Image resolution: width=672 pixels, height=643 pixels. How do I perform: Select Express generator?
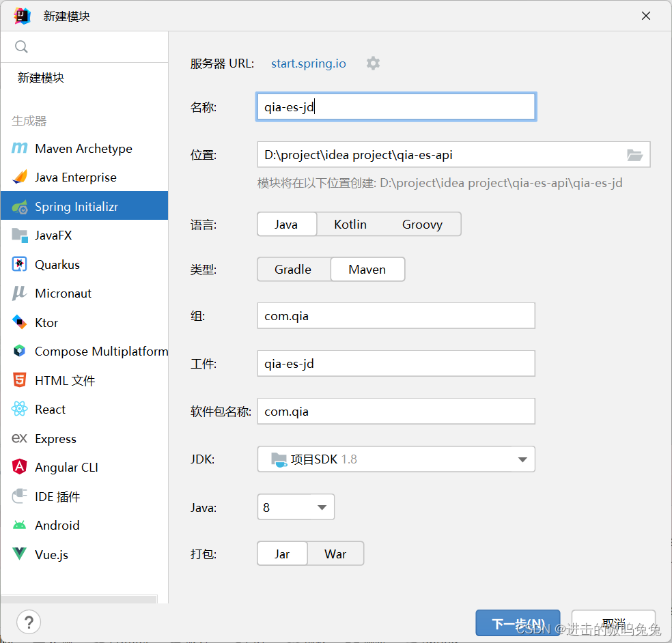pyautogui.click(x=85, y=438)
